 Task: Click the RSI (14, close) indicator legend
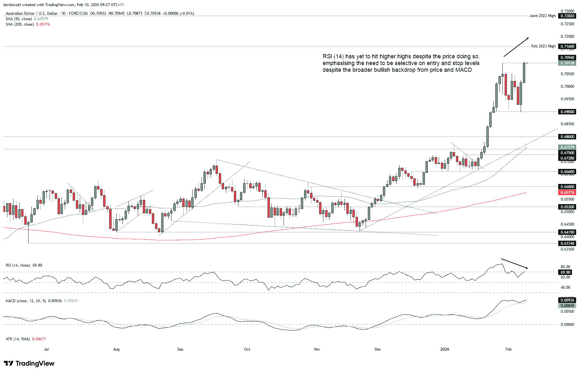24,265
